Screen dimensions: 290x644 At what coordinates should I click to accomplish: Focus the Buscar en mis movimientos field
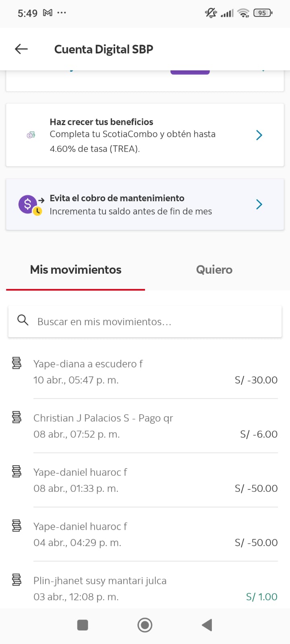153,322
